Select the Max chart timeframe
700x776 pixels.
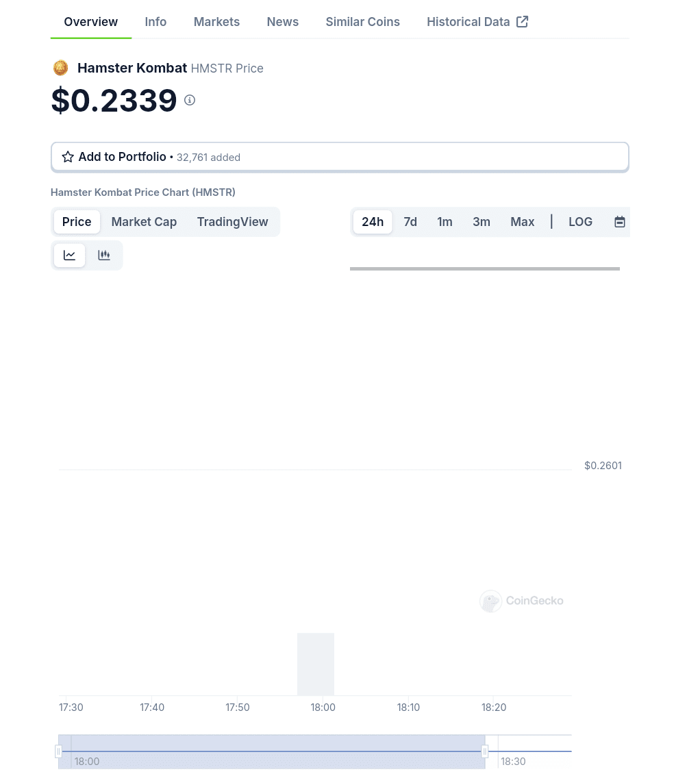click(522, 221)
